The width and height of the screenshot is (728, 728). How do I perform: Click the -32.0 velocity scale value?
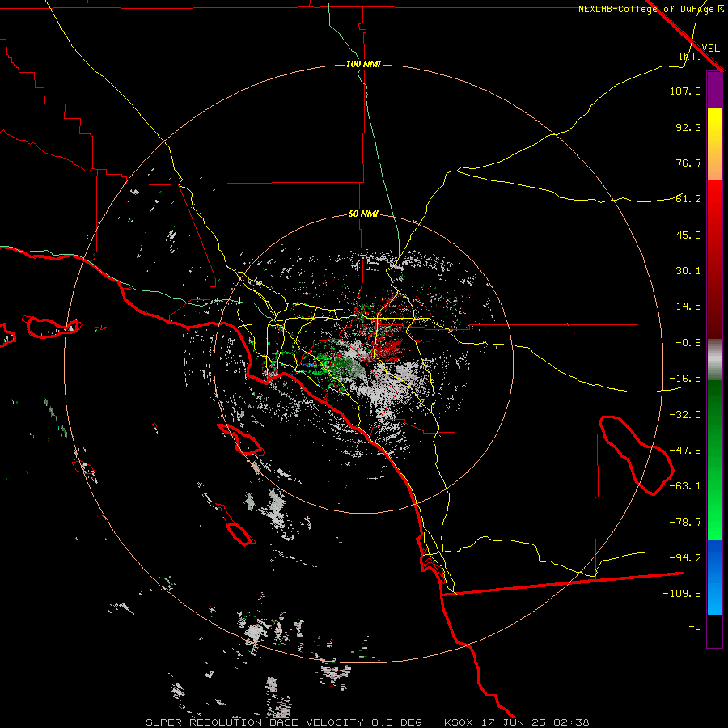point(685,415)
